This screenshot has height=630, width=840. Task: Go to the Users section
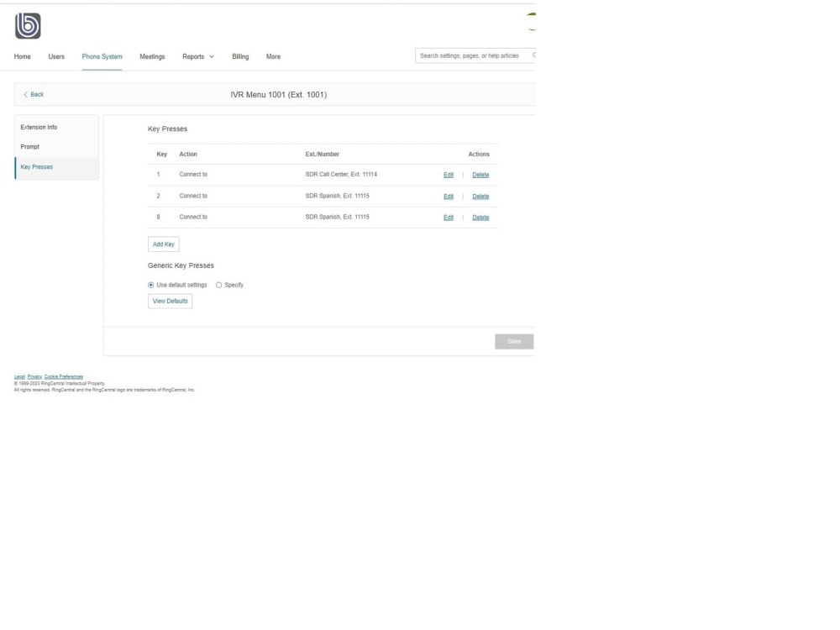click(56, 56)
